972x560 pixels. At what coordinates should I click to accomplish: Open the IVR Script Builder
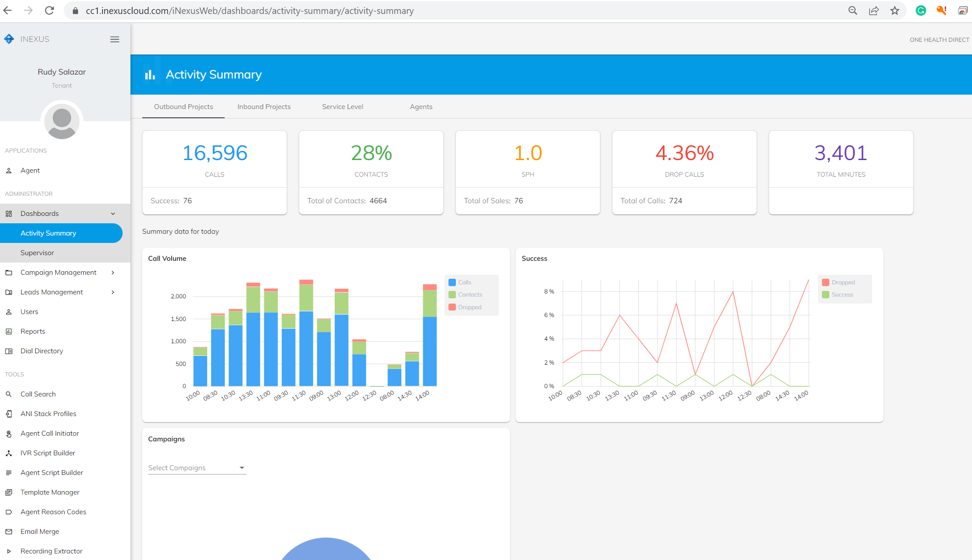coord(48,453)
